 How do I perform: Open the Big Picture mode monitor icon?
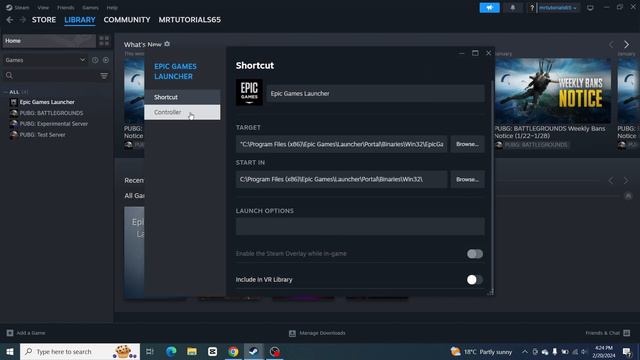point(590,8)
